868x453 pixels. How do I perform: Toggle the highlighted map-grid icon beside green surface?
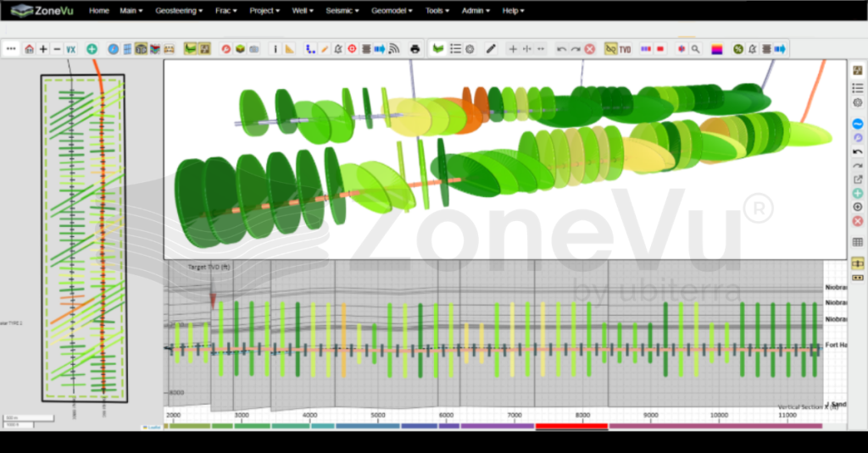[204, 49]
